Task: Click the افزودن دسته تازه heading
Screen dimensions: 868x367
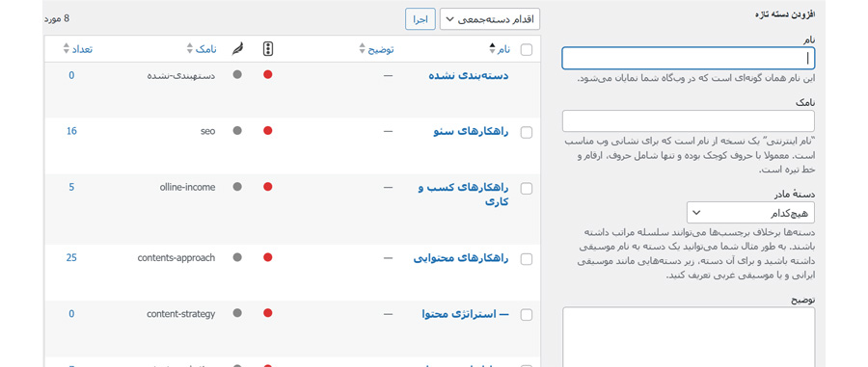Action: coord(786,14)
